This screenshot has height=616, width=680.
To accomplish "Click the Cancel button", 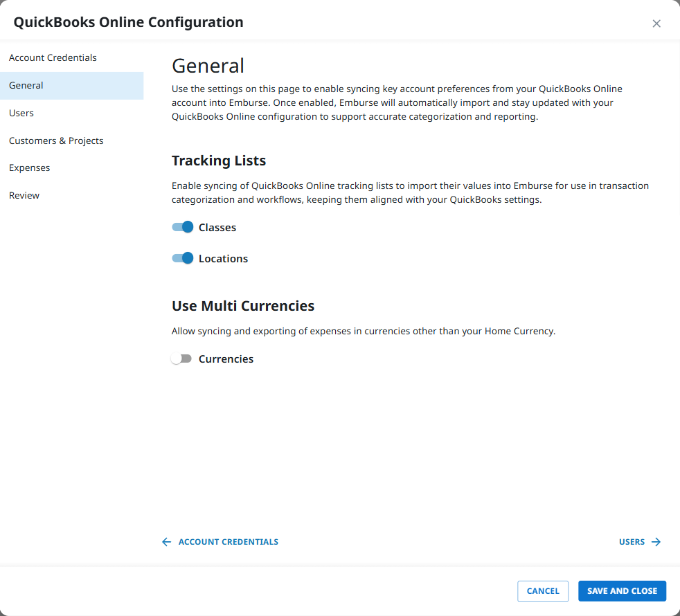I will 542,591.
